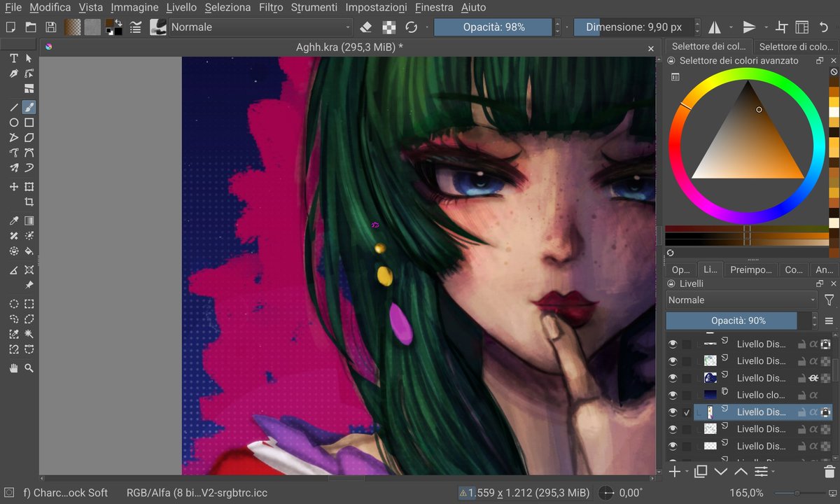Select the Rectangle shape tool

coord(29,122)
